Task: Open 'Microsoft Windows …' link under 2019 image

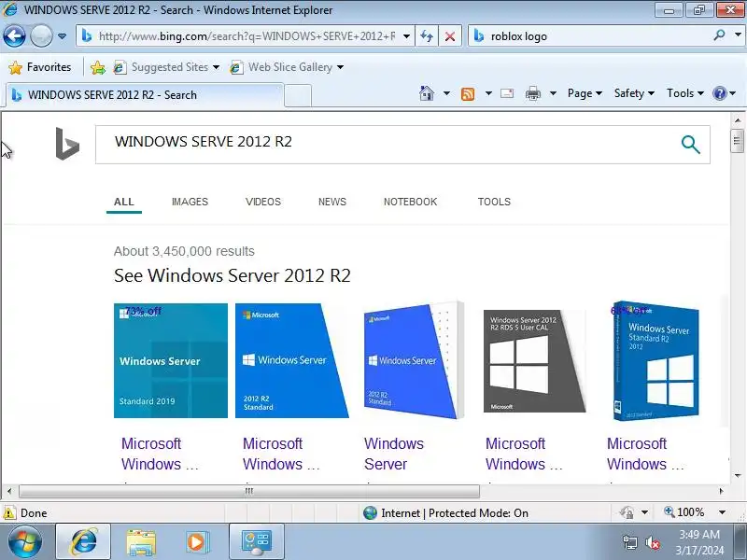Action: tap(160, 454)
